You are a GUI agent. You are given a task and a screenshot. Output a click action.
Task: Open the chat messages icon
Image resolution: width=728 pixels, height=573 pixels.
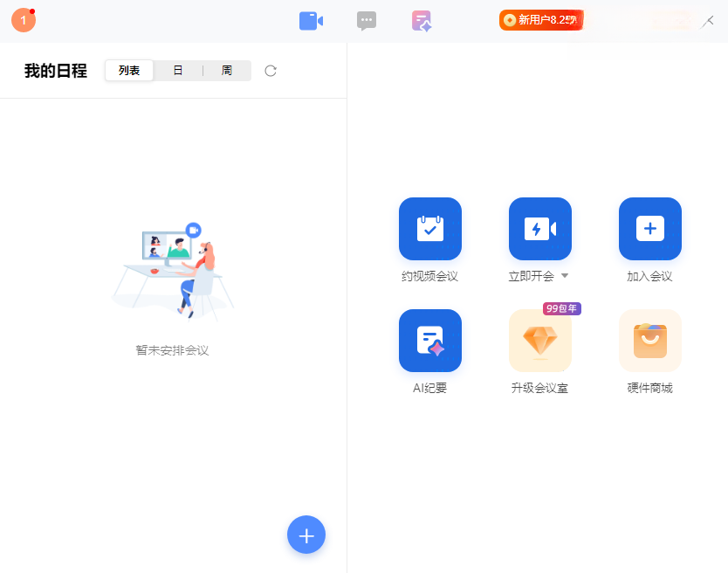367,21
